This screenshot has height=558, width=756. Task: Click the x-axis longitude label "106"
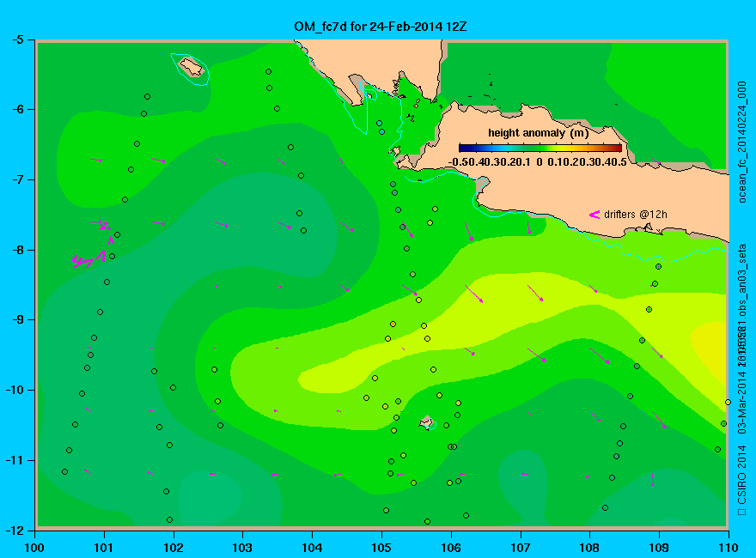(451, 548)
